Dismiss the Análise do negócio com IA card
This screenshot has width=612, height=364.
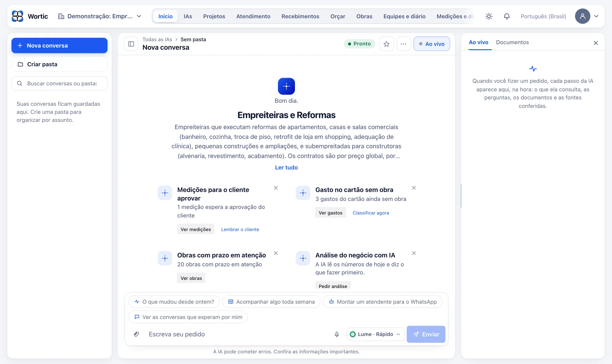pos(414,253)
